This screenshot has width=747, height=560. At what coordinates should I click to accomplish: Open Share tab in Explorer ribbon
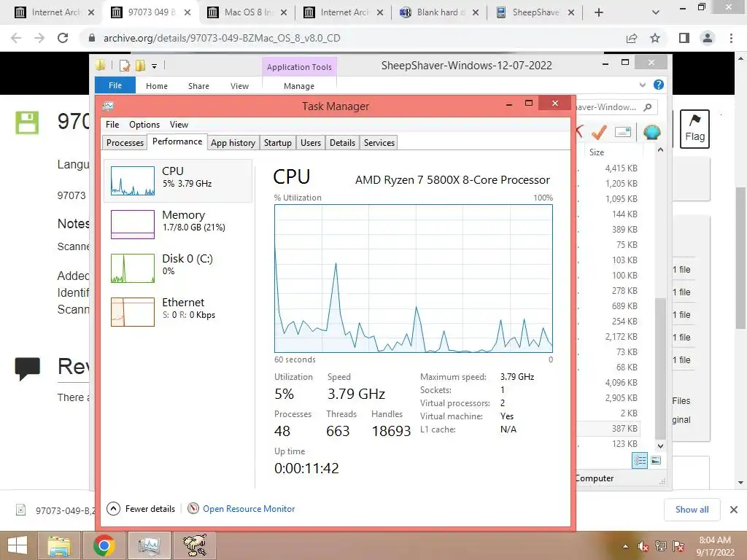point(198,86)
